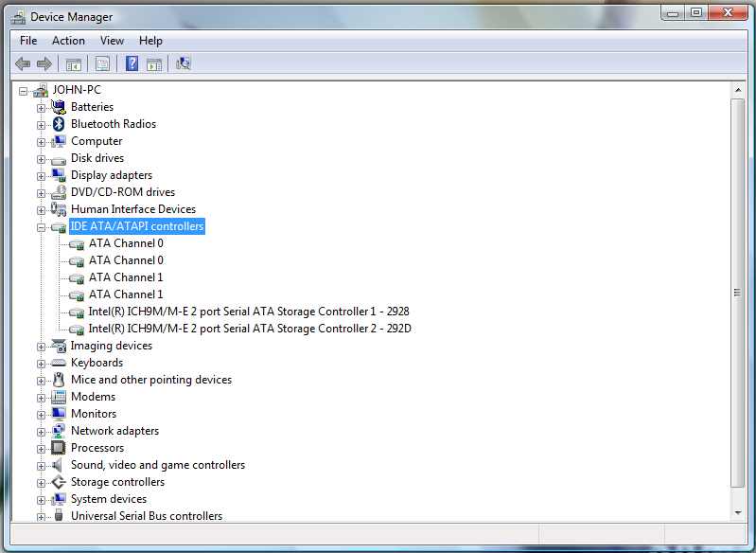Click the Bluetooth Radios icon
756x553 pixels.
[x=59, y=124]
